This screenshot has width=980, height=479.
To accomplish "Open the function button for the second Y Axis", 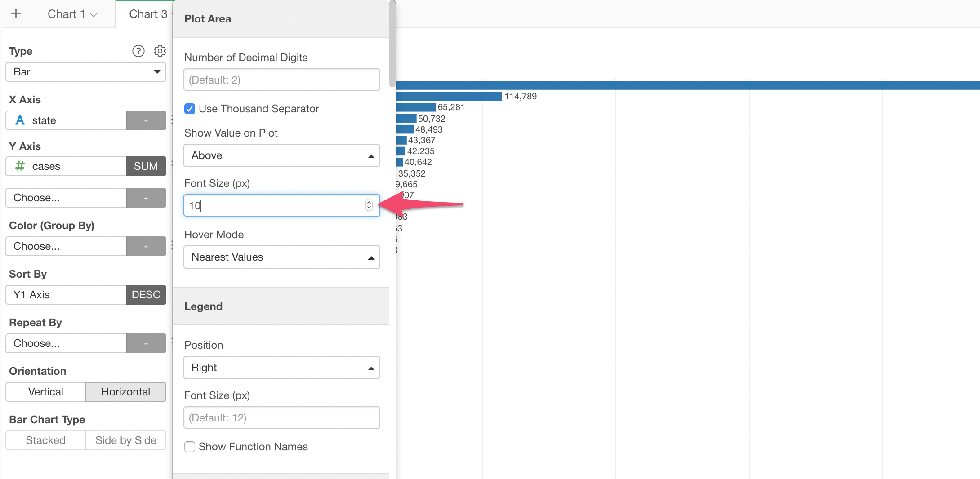I will click(x=146, y=198).
